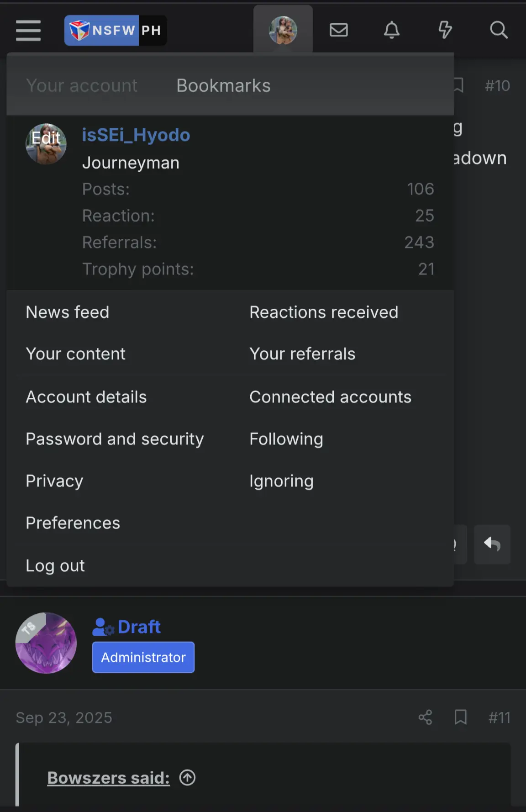Close the account menu via header avatar

point(283,30)
